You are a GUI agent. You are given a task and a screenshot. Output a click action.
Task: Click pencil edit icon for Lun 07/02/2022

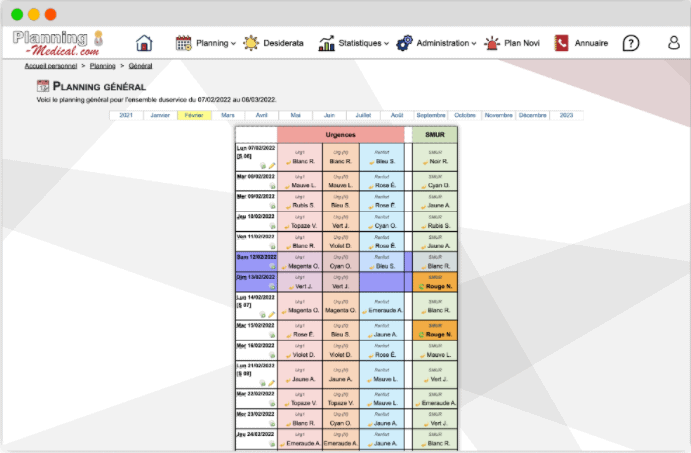click(x=271, y=165)
